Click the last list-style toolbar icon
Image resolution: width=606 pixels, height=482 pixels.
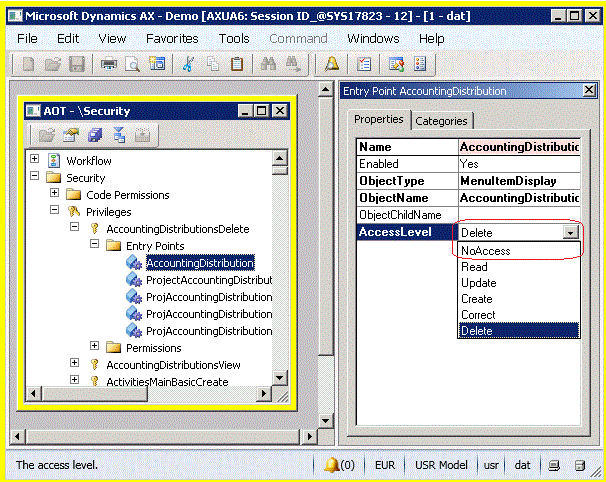click(x=420, y=64)
